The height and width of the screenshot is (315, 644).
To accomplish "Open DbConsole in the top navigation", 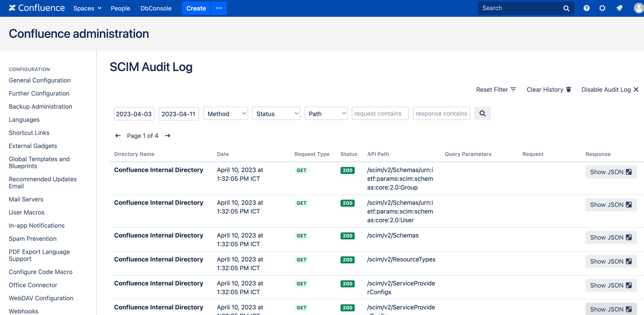I will click(x=156, y=8).
